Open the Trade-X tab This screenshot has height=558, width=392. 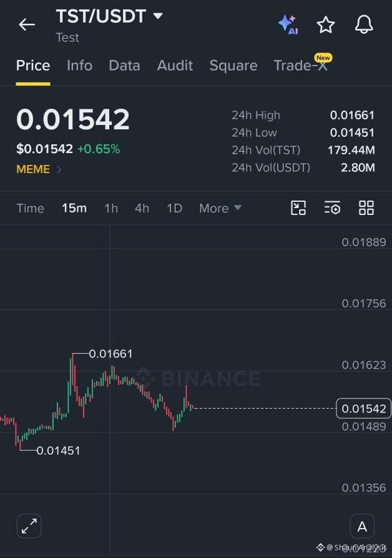tap(301, 66)
